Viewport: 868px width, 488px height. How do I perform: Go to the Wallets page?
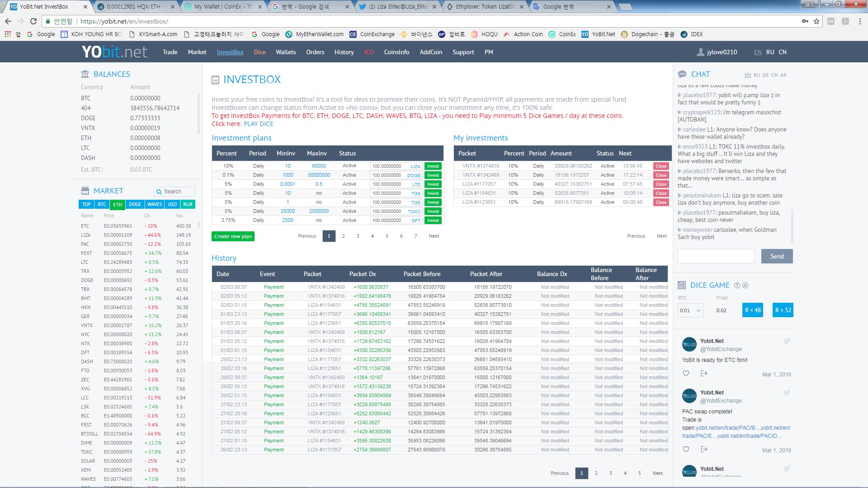coord(286,52)
